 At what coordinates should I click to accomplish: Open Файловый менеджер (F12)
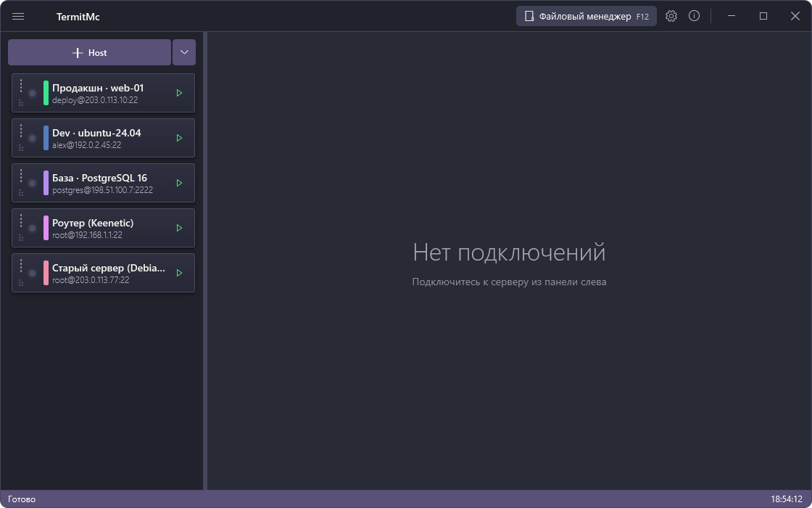point(587,16)
